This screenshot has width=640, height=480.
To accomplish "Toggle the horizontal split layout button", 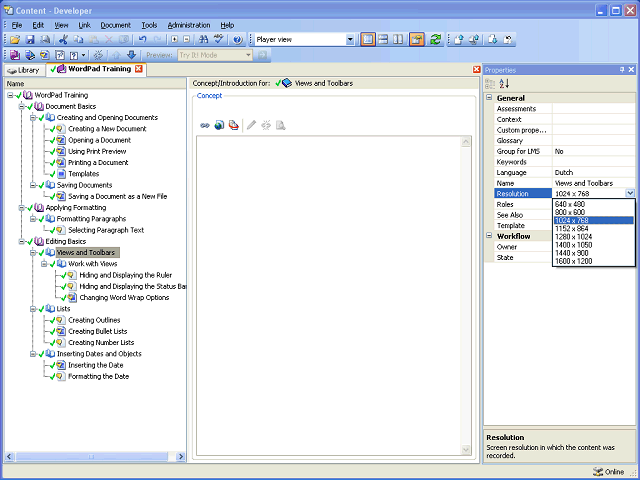I will pos(383,39).
